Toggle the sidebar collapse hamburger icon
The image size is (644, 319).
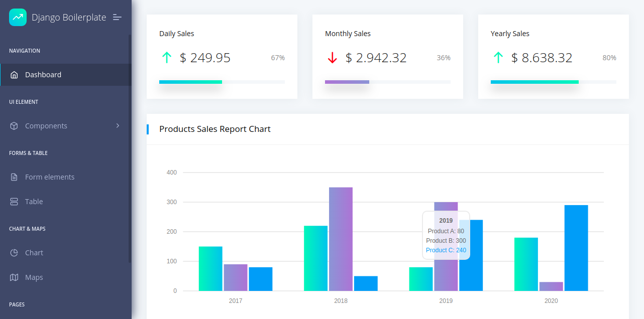(x=117, y=17)
